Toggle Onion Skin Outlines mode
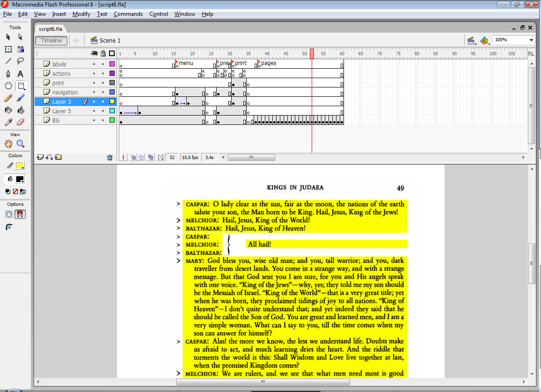 pos(141,158)
